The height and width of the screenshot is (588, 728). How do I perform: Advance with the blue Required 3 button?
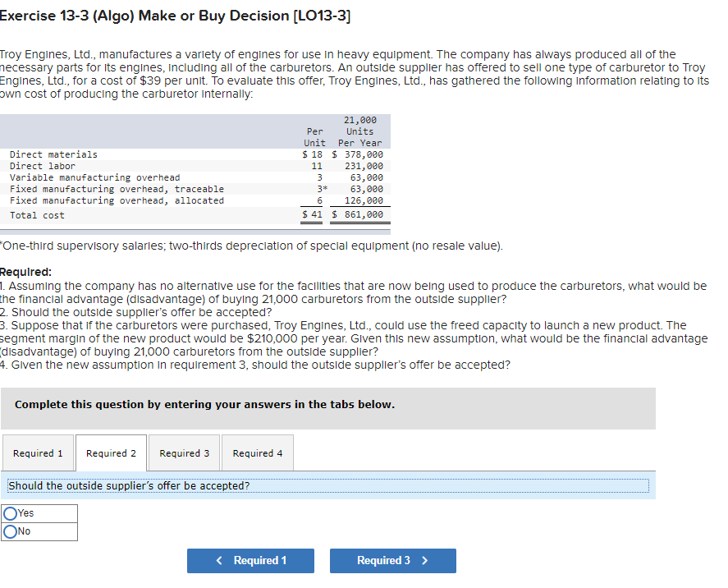pos(393,561)
